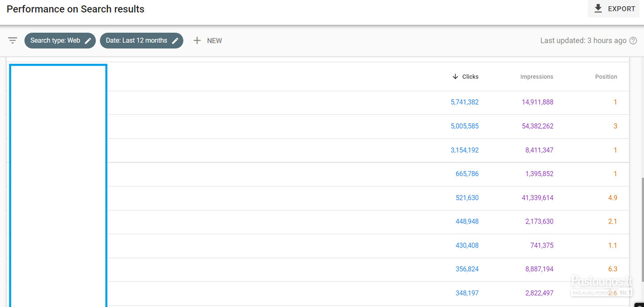Select position value 1.1
644x307 pixels.
click(x=613, y=245)
